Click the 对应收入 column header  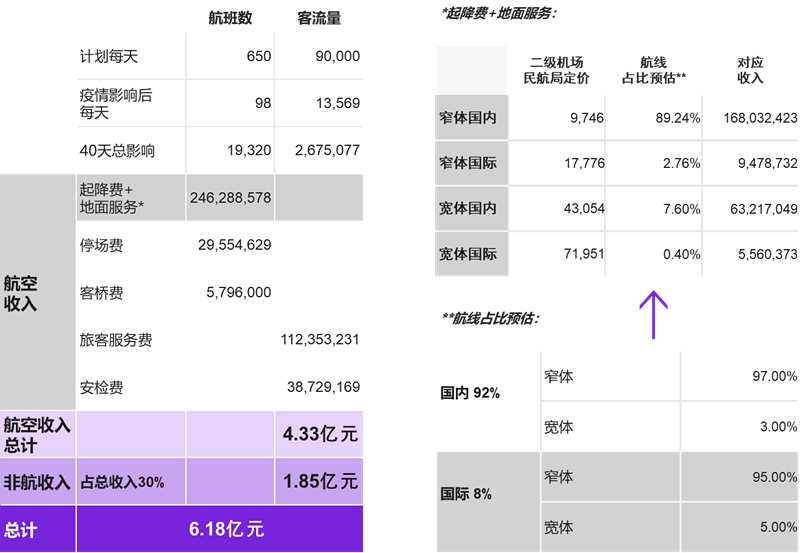[x=750, y=70]
